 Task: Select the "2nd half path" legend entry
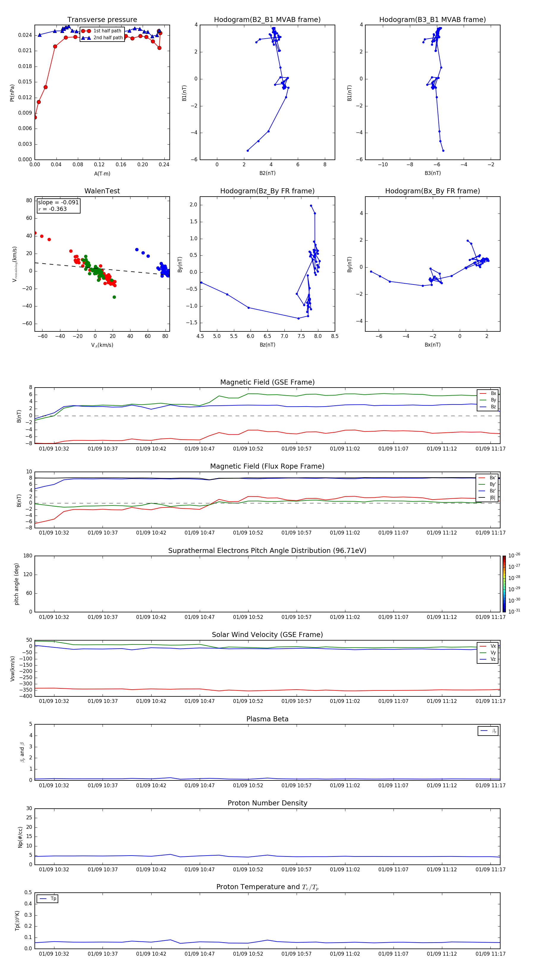click(x=102, y=38)
